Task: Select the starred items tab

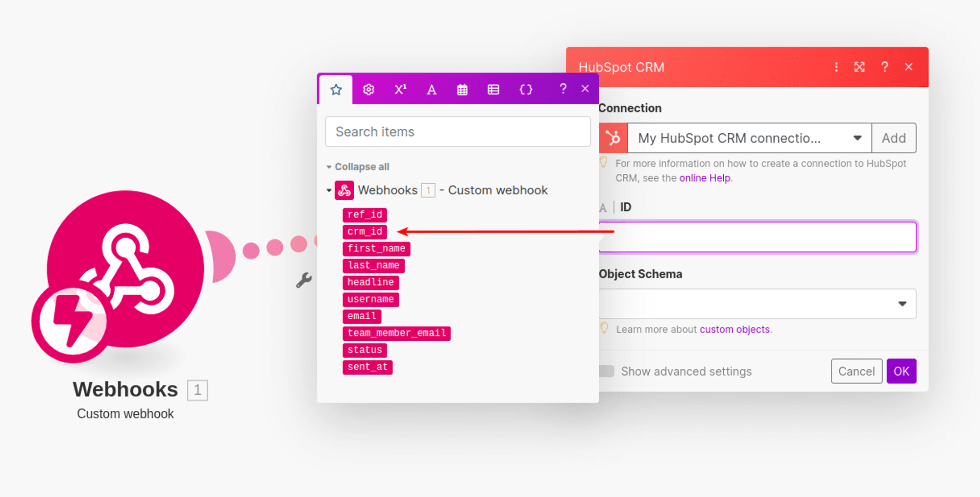Action: coord(336,90)
